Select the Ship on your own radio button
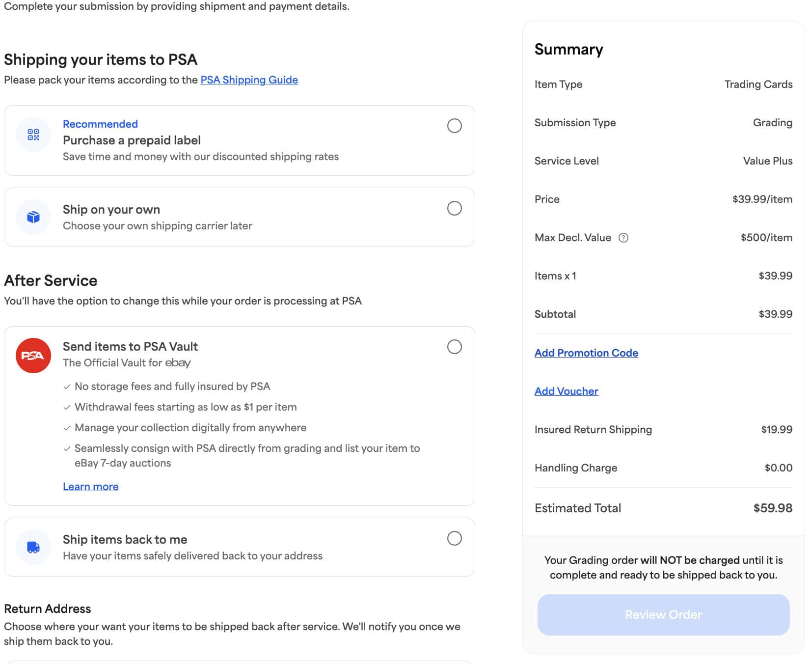 [x=455, y=209]
